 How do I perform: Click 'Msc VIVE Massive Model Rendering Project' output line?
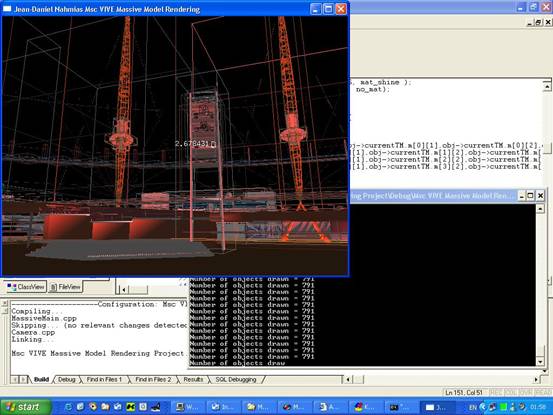click(x=98, y=353)
